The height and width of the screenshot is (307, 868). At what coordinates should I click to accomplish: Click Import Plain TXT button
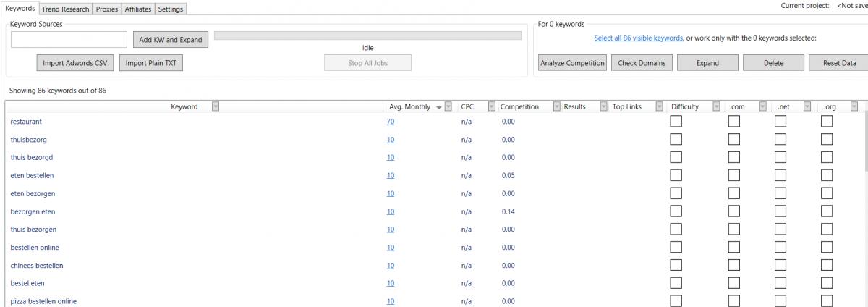pos(151,63)
